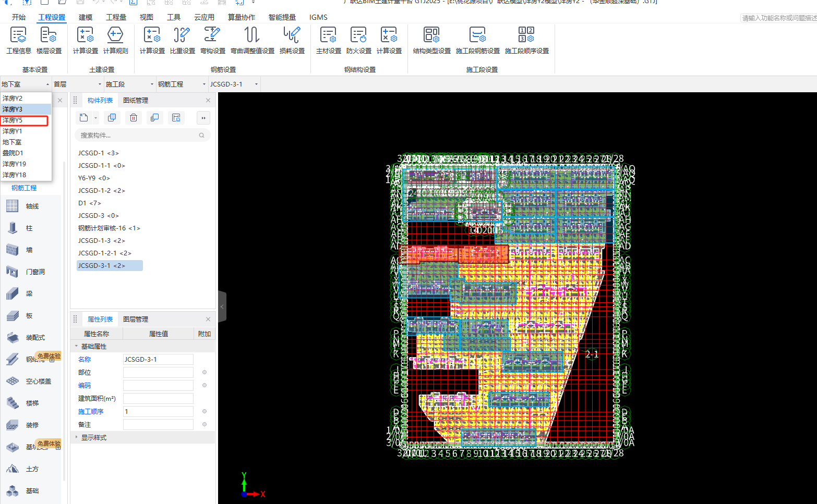817x504 pixels.
Task: Open the 开始 ribbon tab
Action: [x=19, y=17]
